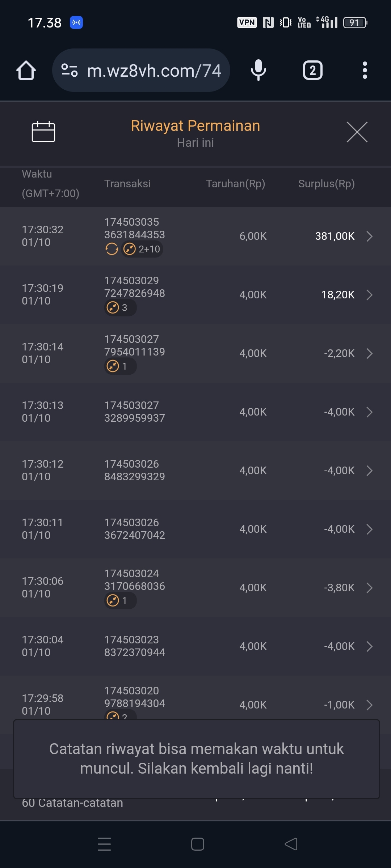
Task: Click the m.wz8vh.com address bar
Action: click(154, 70)
